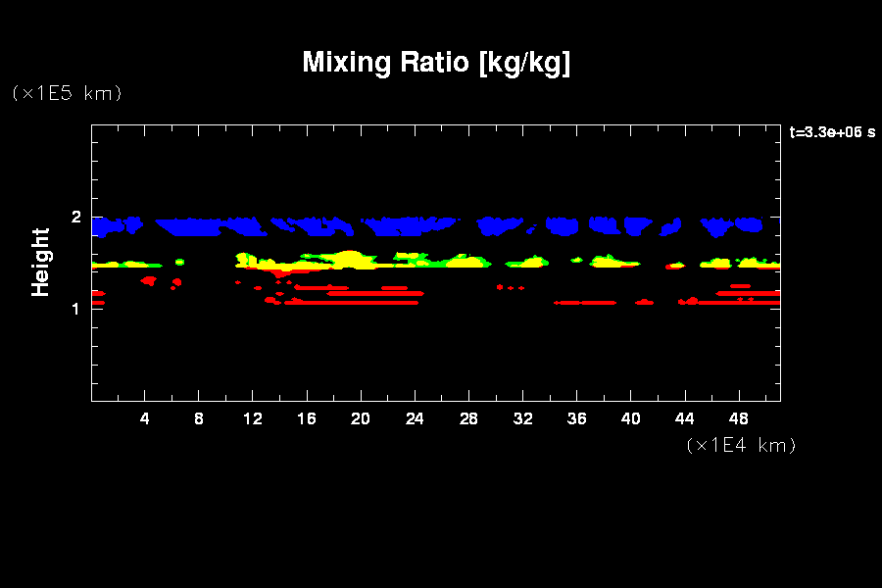Click the large yellow blob above x=20
The height and width of the screenshot is (588, 882).
coord(348,260)
